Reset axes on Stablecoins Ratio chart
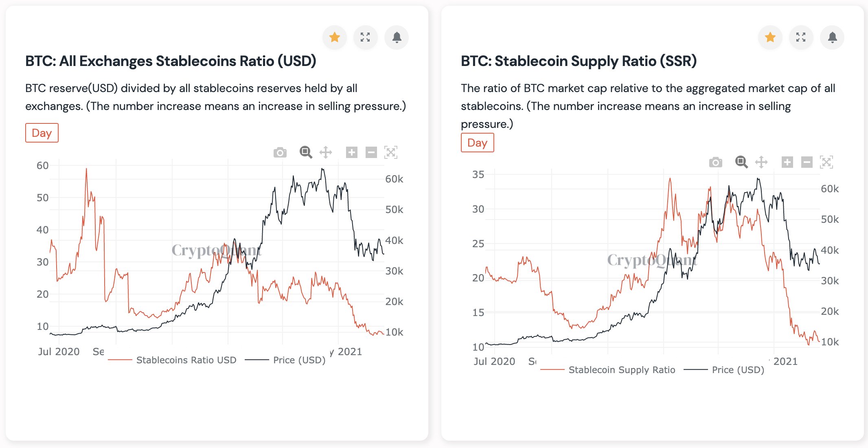868x448 pixels. pos(391,152)
